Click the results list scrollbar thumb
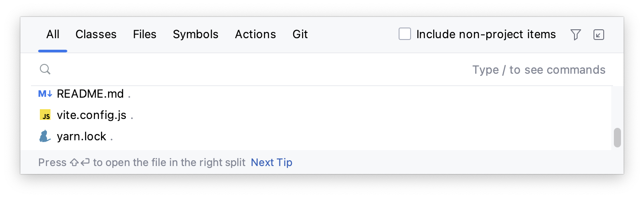Image resolution: width=644 pixels, height=198 pixels. click(617, 138)
